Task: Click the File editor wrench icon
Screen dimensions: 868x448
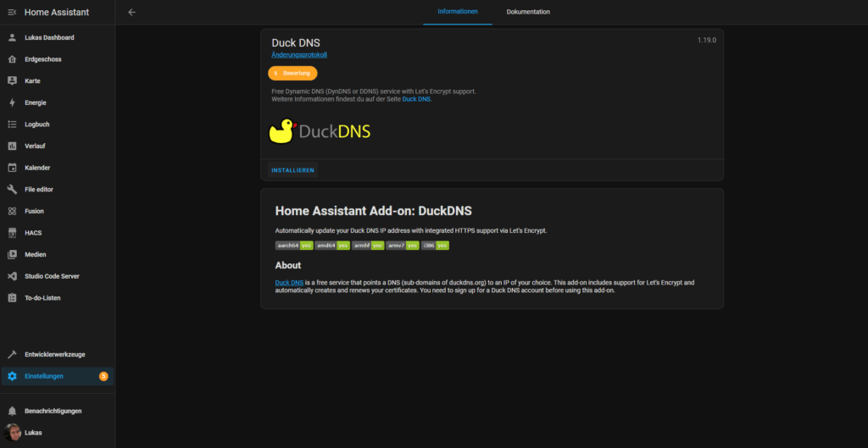Action: [12, 189]
